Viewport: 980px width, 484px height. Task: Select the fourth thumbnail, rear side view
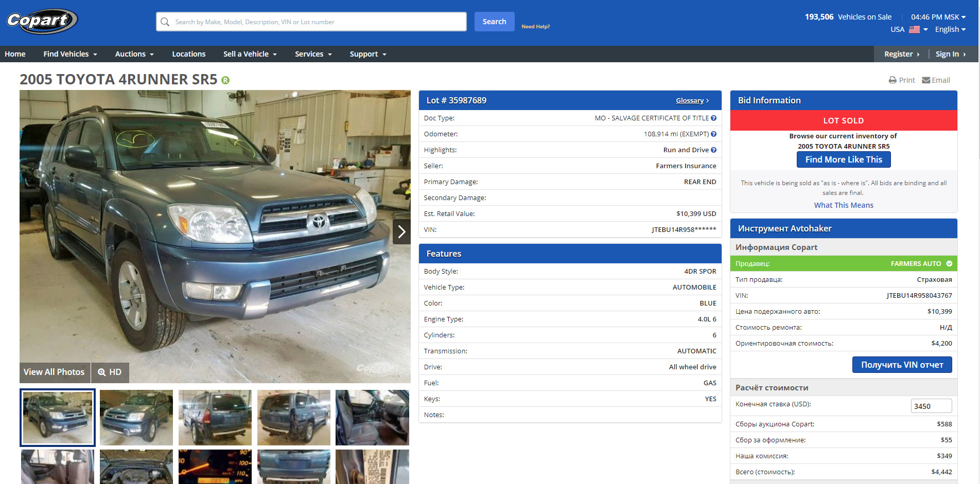[294, 418]
